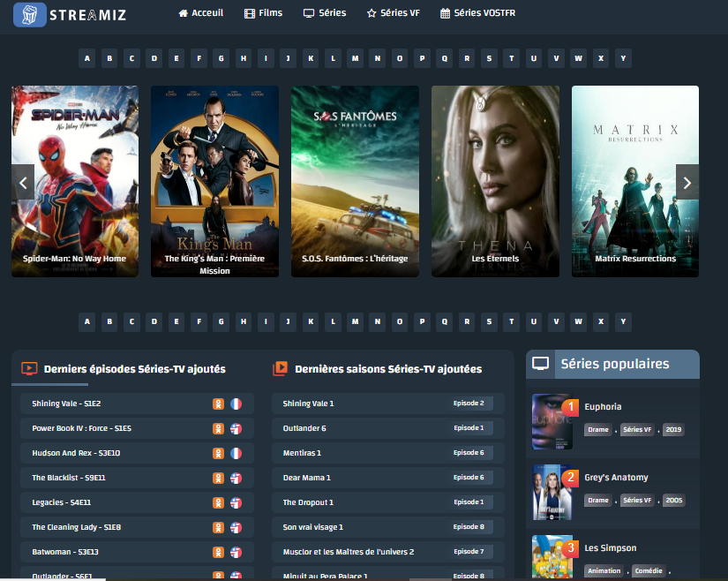728x581 pixels.
Task: Click the flag icon on Batwoman - S3E13 row
Action: [236, 552]
